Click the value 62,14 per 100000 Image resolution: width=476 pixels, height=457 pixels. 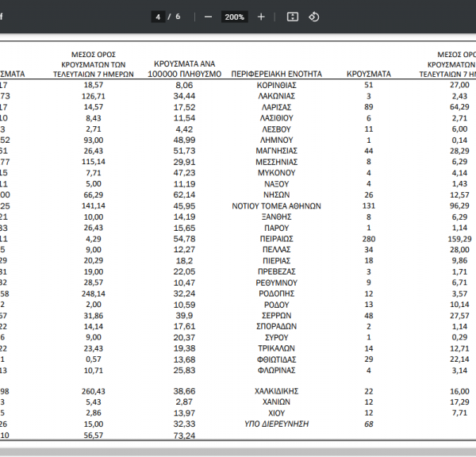coord(185,194)
